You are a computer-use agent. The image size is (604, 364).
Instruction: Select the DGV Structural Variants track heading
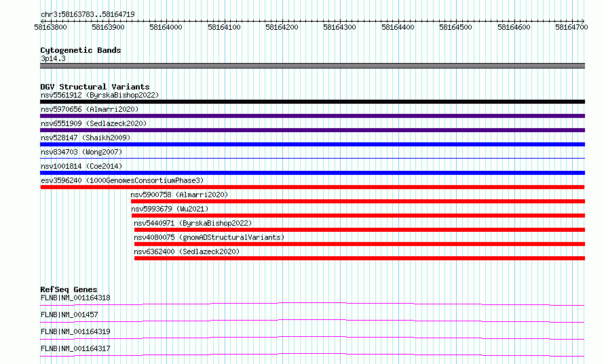(x=95, y=87)
